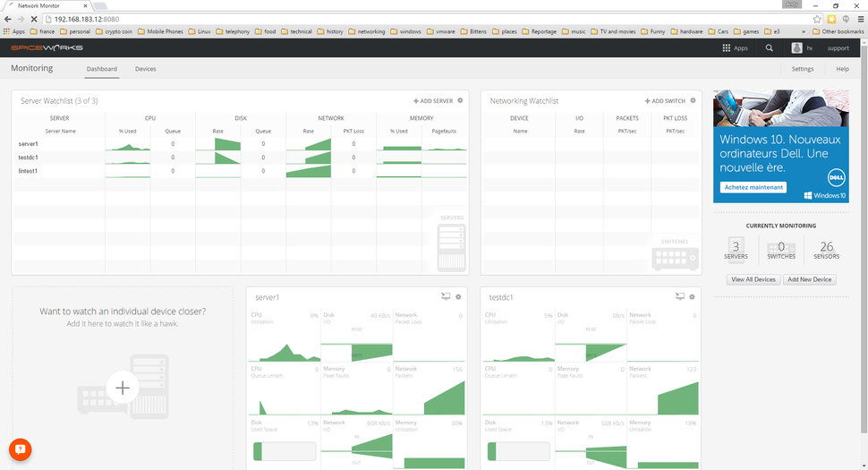Click the search magnifier icon
The height and width of the screenshot is (470, 868).
(769, 48)
